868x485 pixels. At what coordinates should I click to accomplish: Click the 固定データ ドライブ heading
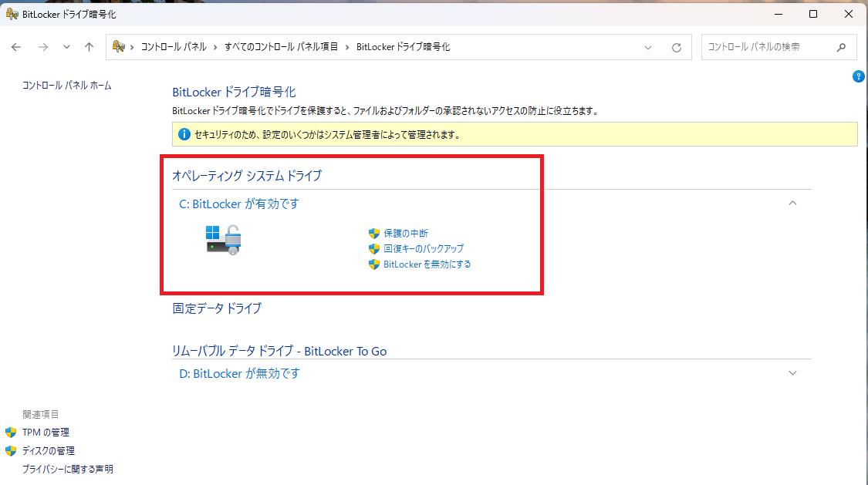[x=217, y=308]
